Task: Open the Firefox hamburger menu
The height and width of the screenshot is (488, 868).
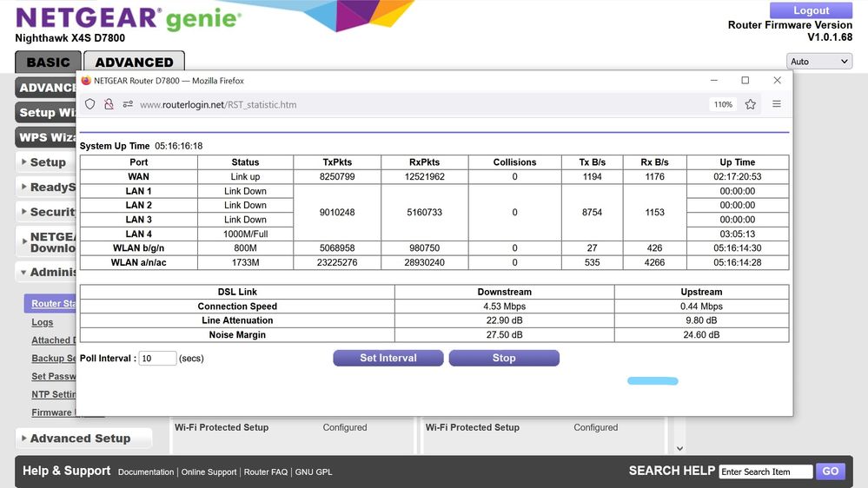Action: (x=777, y=104)
